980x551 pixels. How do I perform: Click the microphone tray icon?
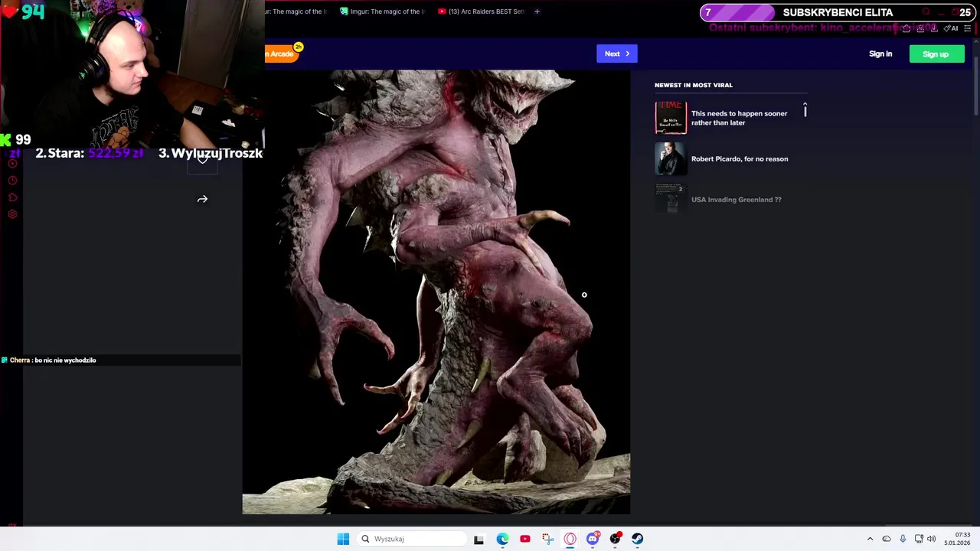(x=903, y=539)
